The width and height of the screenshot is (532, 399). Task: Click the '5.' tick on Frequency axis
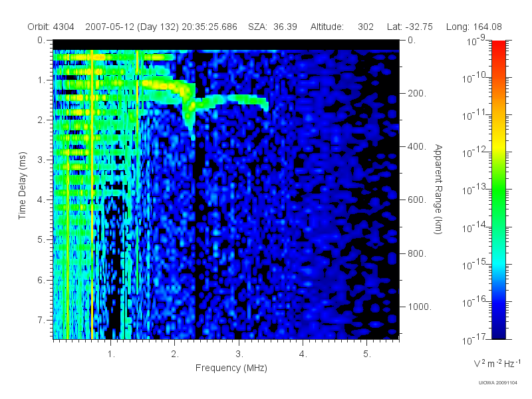[x=367, y=354]
